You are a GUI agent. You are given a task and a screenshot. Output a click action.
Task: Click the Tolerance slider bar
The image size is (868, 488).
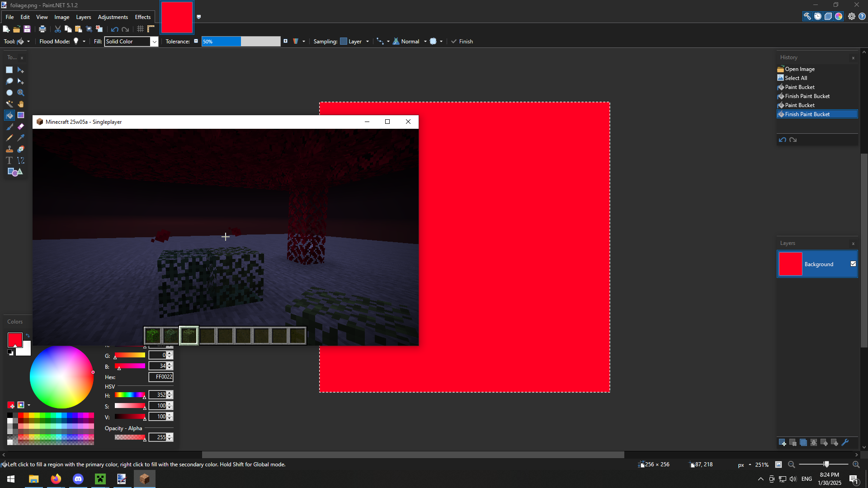click(241, 42)
